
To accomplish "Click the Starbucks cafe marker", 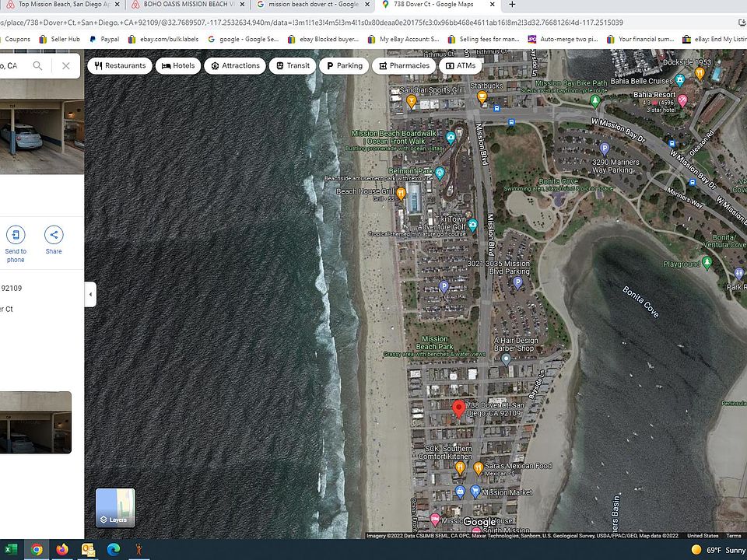I will click(x=482, y=97).
